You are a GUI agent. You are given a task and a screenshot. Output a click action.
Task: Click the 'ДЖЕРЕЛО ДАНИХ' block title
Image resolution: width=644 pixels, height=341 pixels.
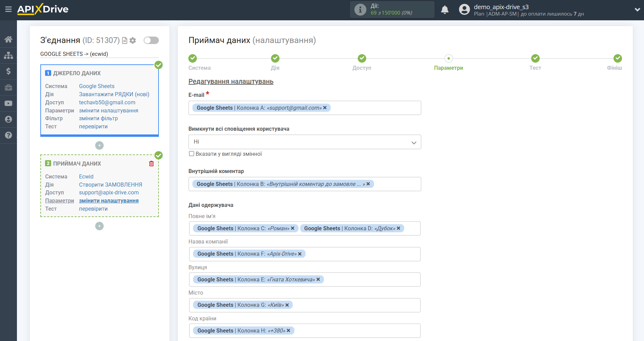pyautogui.click(x=77, y=73)
